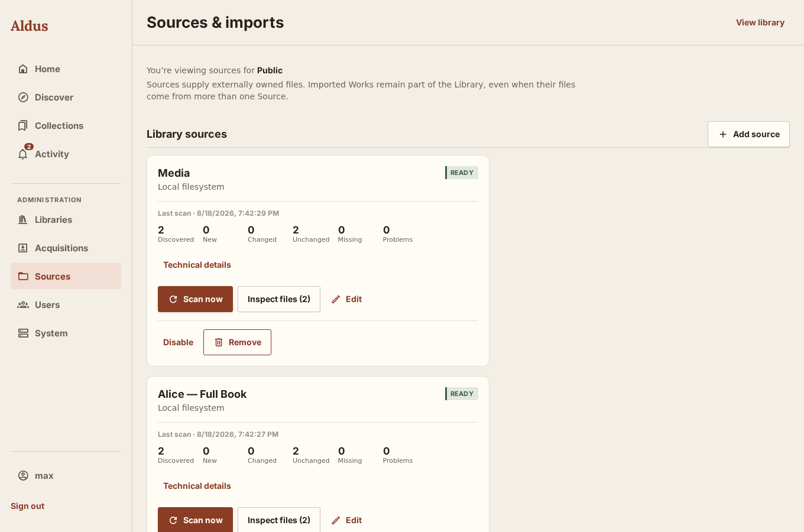Click the Acquisitions download icon
This screenshot has height=532, width=804.
coord(23,248)
